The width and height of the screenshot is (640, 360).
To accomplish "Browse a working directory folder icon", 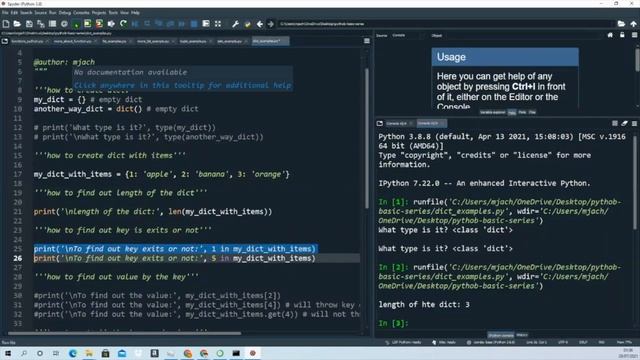I will pos(621,24).
